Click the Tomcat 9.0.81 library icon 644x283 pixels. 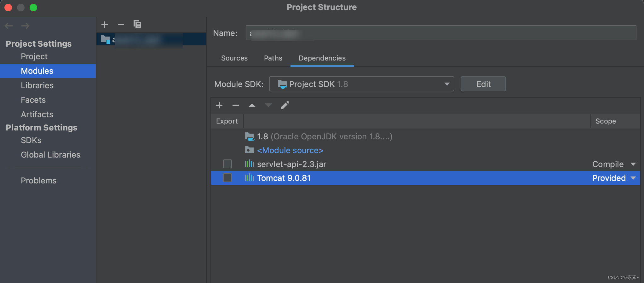(250, 177)
